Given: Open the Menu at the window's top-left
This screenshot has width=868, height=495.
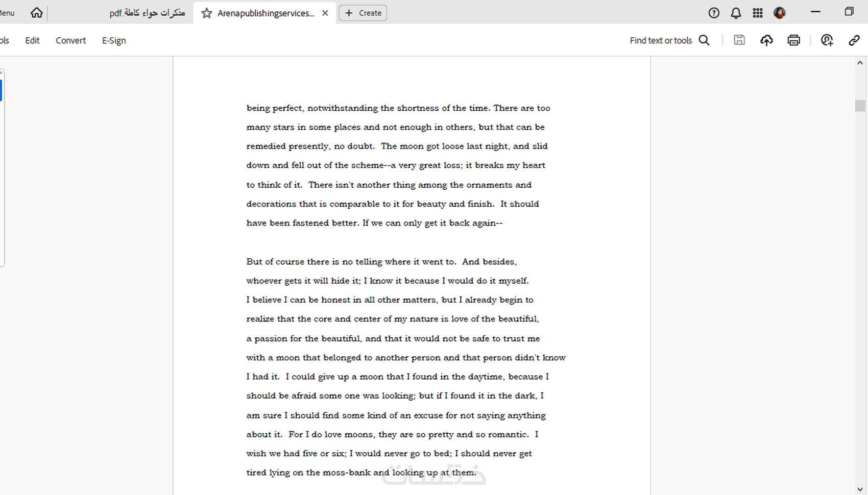Looking at the screenshot, I should point(7,13).
